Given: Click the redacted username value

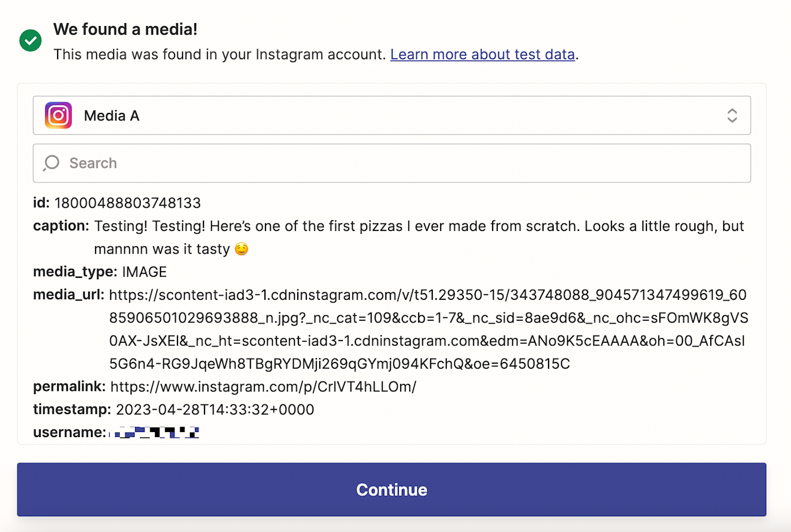Looking at the screenshot, I should point(157,433).
